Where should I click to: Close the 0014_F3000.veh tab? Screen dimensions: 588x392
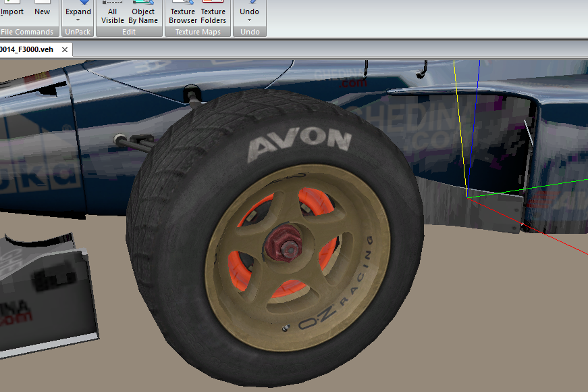coord(65,49)
